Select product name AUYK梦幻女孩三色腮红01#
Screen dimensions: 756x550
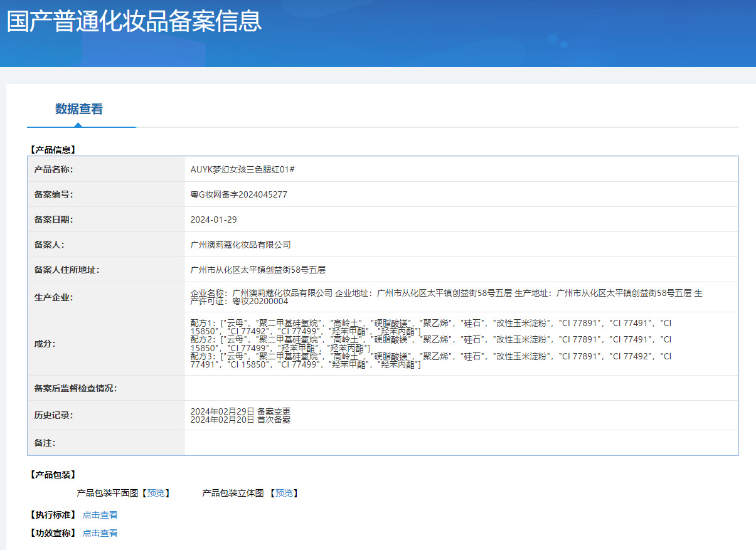[x=243, y=169]
